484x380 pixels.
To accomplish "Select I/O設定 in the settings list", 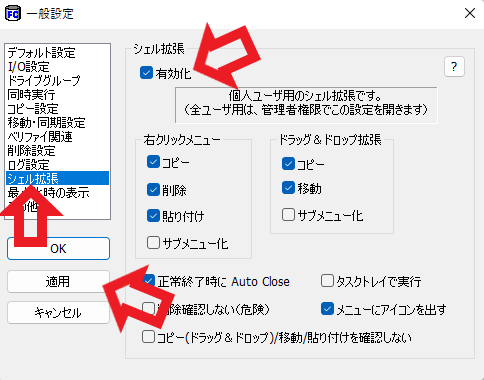I will click(58, 67).
